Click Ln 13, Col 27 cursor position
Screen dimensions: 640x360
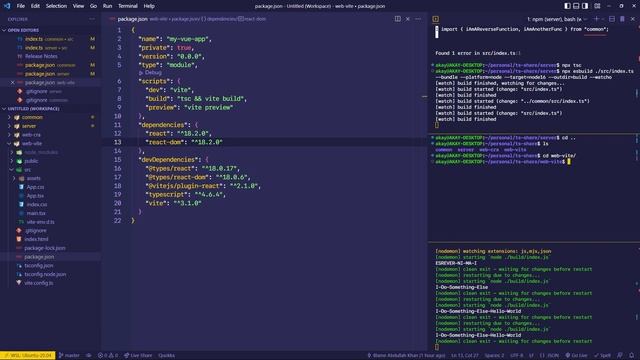pos(465,356)
